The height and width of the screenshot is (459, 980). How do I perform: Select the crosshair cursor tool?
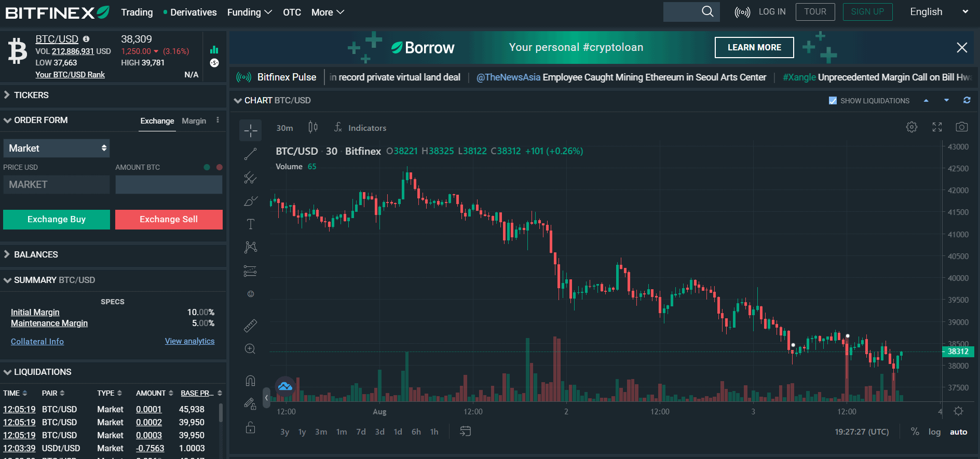pos(250,131)
